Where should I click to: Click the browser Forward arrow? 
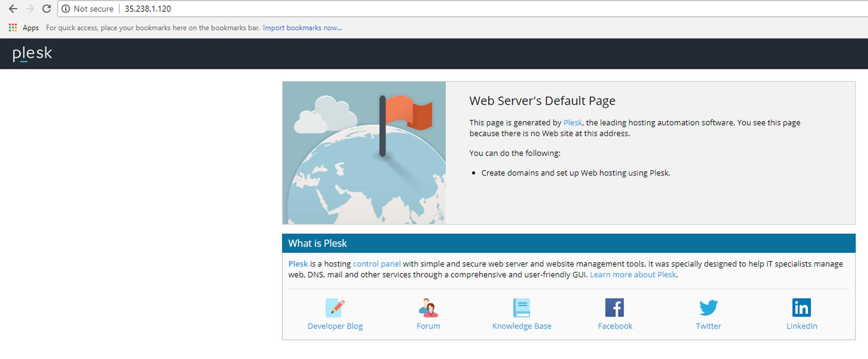point(30,9)
